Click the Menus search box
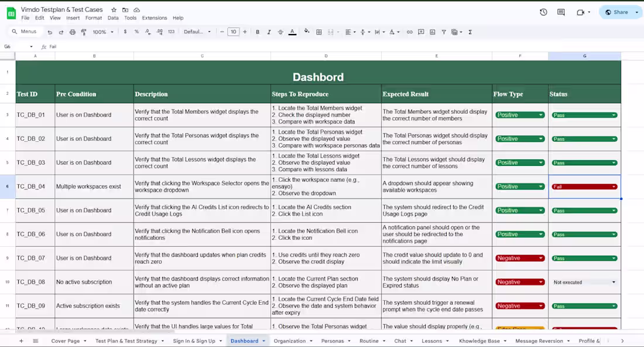The image size is (644, 347). pos(25,32)
